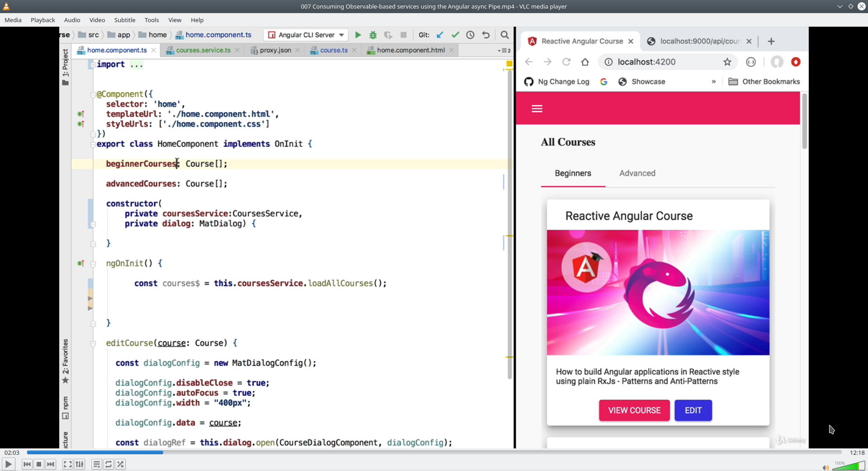868x471 pixels.
Task: Adjust the VLC volume slider
Action: click(x=849, y=466)
